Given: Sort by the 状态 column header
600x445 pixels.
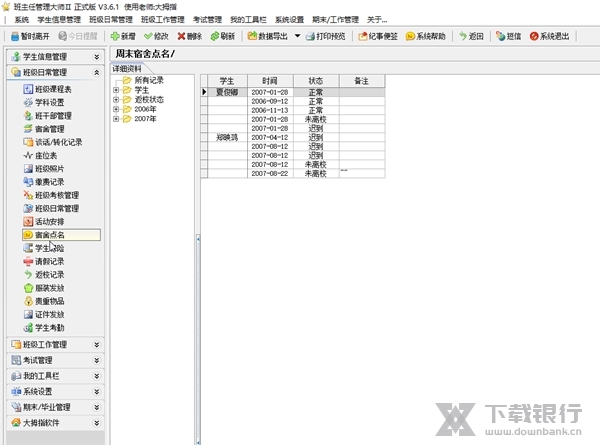Looking at the screenshot, I should 316,81.
